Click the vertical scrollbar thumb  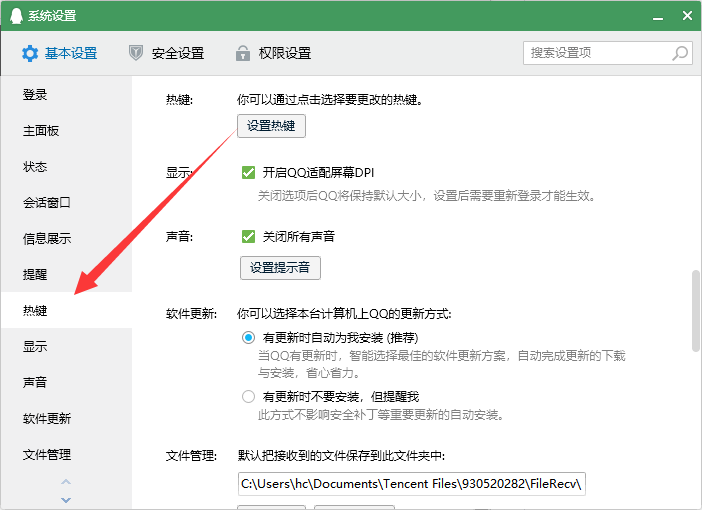click(x=696, y=310)
